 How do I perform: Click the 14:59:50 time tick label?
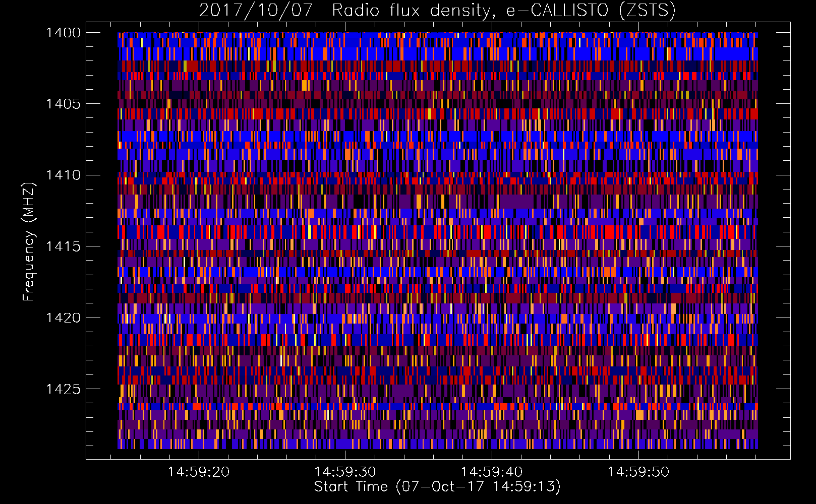pyautogui.click(x=638, y=472)
